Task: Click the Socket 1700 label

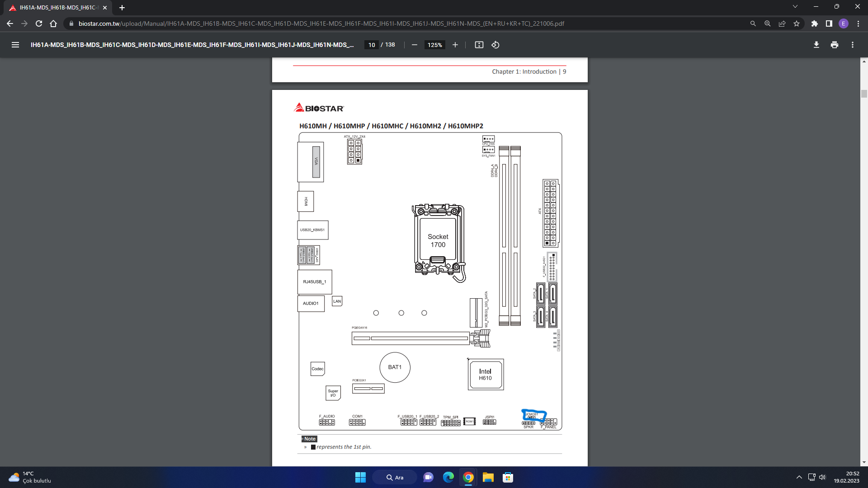Action: coord(438,240)
